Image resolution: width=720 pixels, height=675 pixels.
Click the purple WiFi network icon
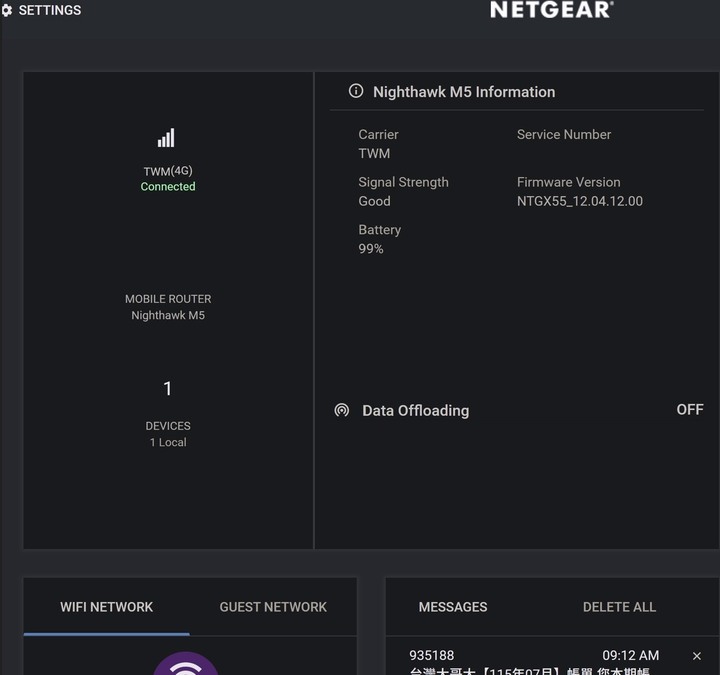pyautogui.click(x=186, y=664)
